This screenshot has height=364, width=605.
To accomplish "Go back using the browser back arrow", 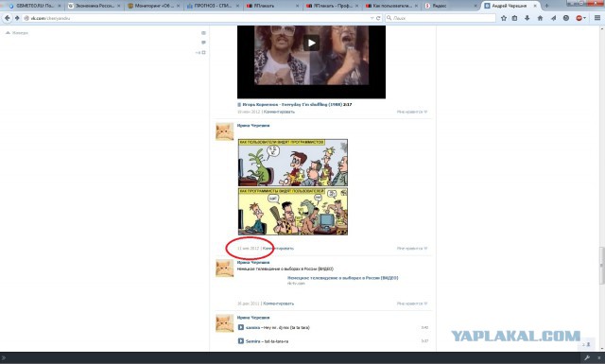I will pyautogui.click(x=7, y=18).
